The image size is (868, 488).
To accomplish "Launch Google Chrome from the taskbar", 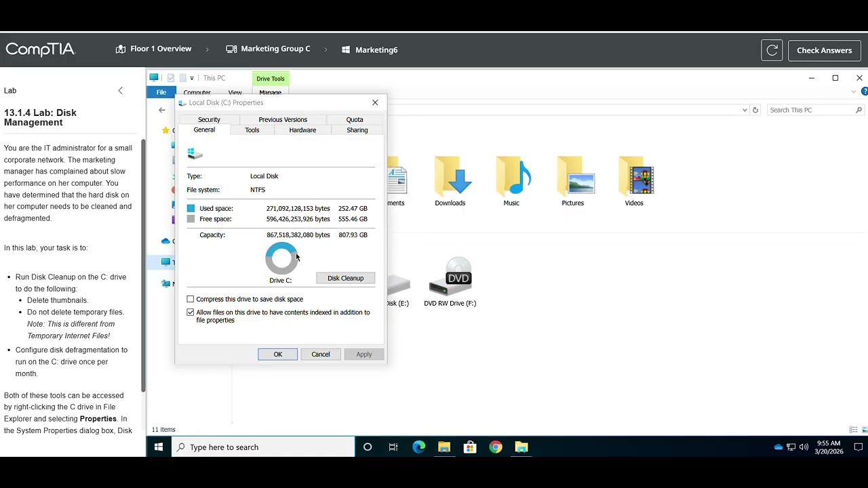I will [x=496, y=447].
